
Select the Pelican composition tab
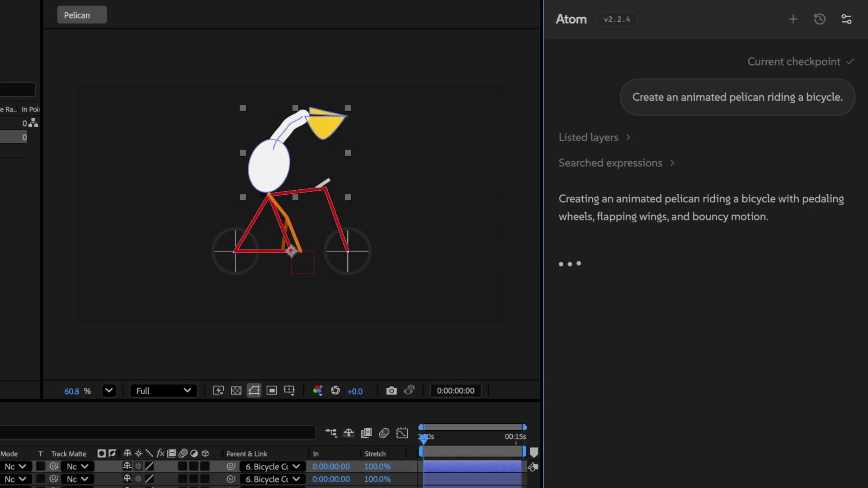tap(82, 15)
